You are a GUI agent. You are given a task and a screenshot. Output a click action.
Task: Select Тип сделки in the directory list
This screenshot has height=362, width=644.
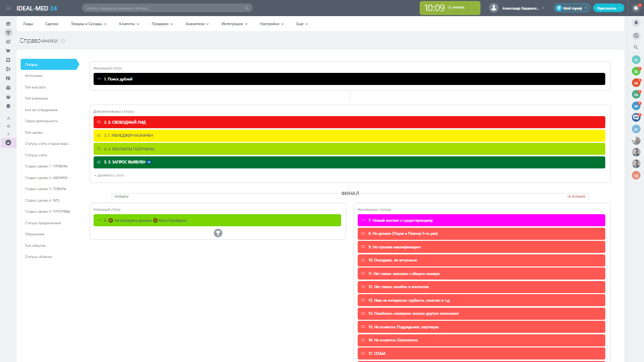[x=34, y=132]
